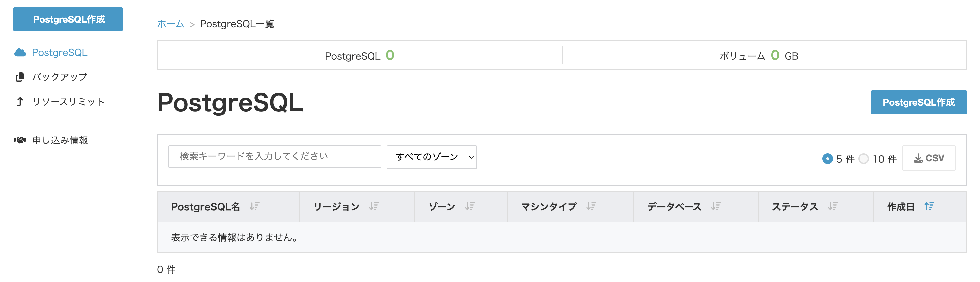Sort by ステータス column sort icon
Image resolution: width=980 pixels, height=282 pixels.
833,206
